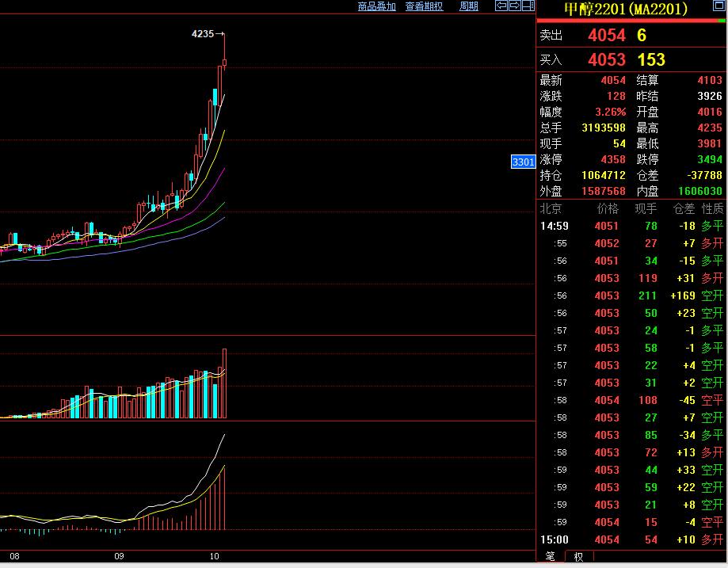Select the 买入 bid price 4053
The width and height of the screenshot is (728, 568).
click(606, 60)
